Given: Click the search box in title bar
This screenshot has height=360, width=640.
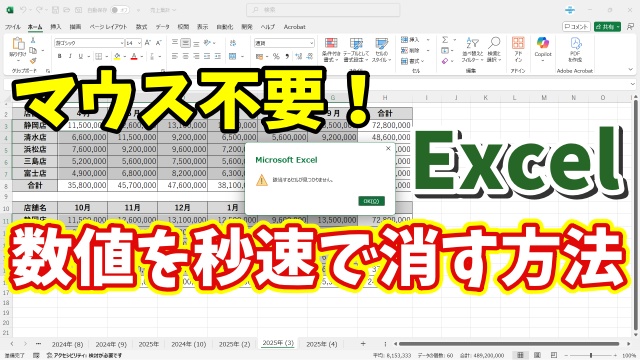Looking at the screenshot, I should [x=323, y=10].
